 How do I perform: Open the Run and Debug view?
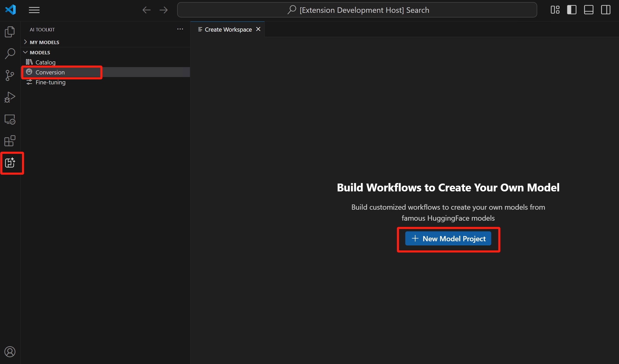pos(10,97)
